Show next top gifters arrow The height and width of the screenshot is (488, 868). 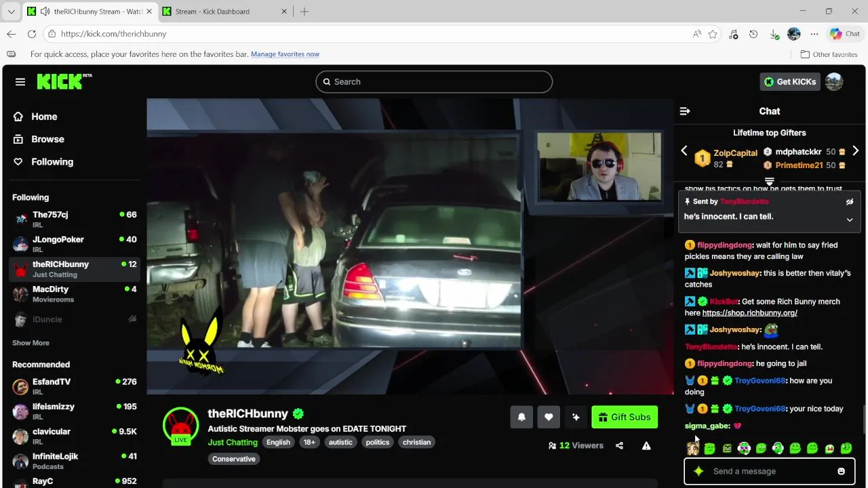pos(855,151)
